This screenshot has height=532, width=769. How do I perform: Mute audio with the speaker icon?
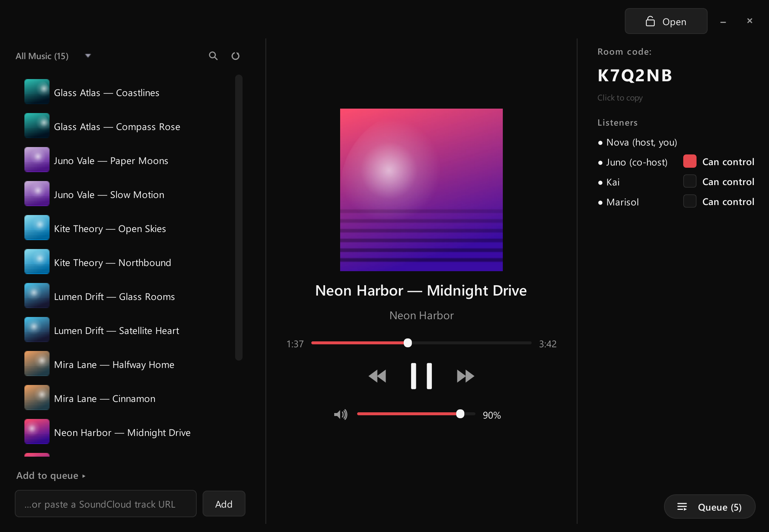(341, 415)
